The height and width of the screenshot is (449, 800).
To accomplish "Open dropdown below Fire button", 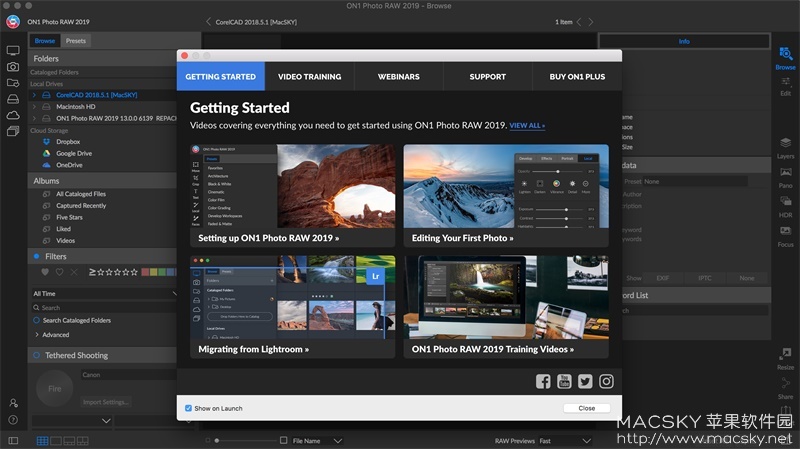I will tap(71, 421).
